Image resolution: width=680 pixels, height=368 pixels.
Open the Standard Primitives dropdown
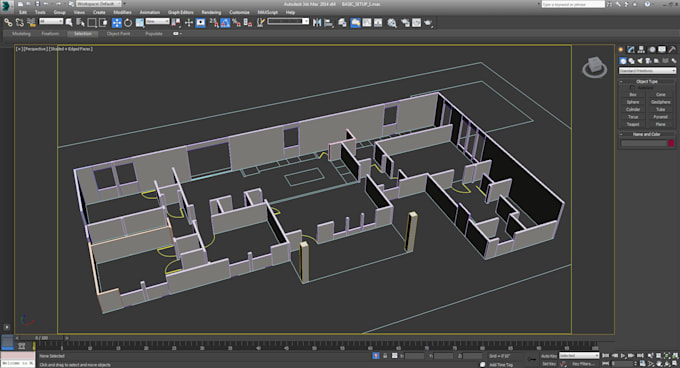[647, 71]
